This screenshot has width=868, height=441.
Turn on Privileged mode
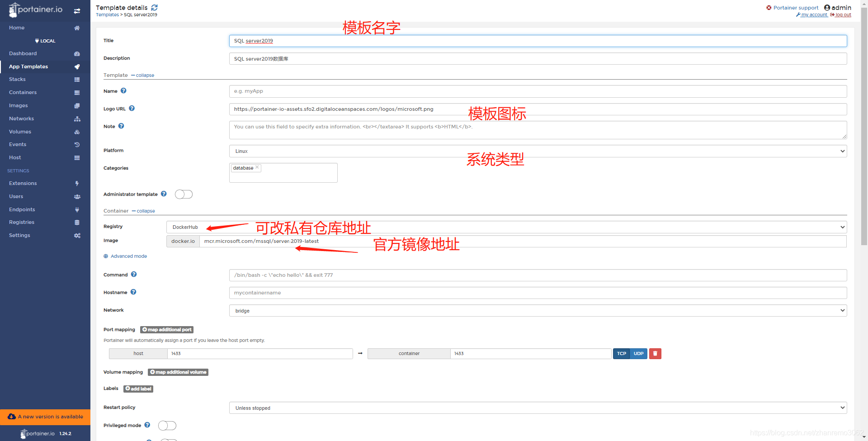pyautogui.click(x=167, y=425)
